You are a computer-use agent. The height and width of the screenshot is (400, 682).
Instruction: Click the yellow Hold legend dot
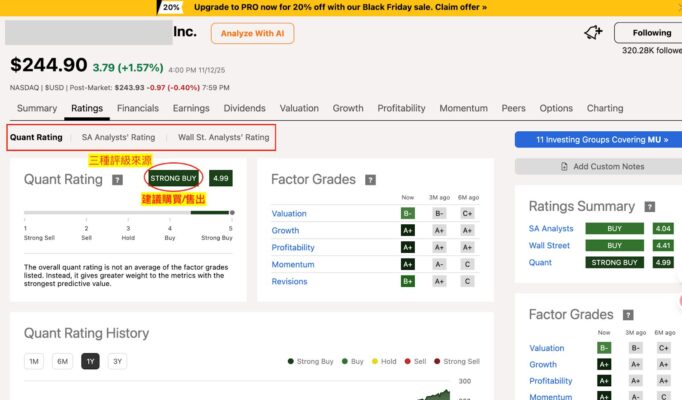372,361
